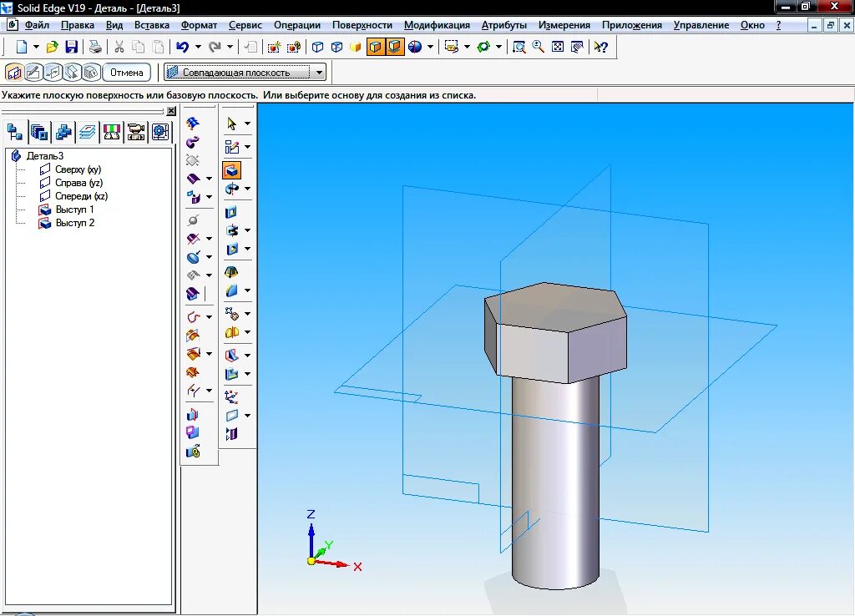855x616 pixels.
Task: Choose the Coordinate System tool
Action: [231, 396]
